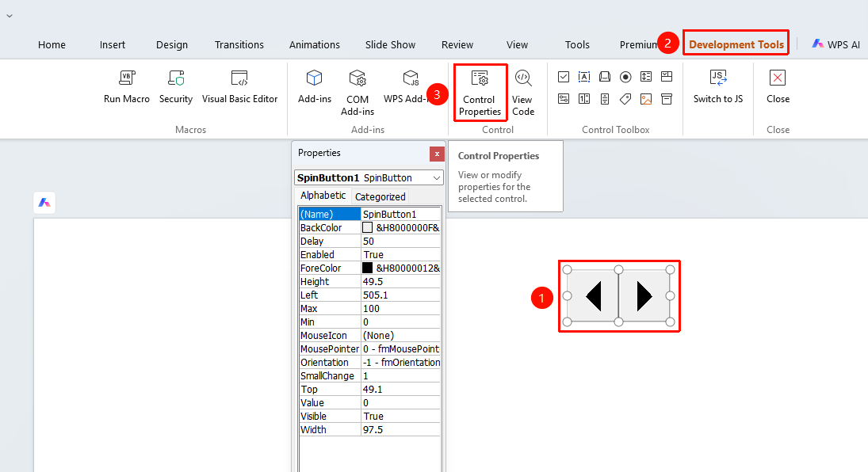Screen dimensions: 868x472
Task: Open View Code for the control
Action: click(523, 93)
